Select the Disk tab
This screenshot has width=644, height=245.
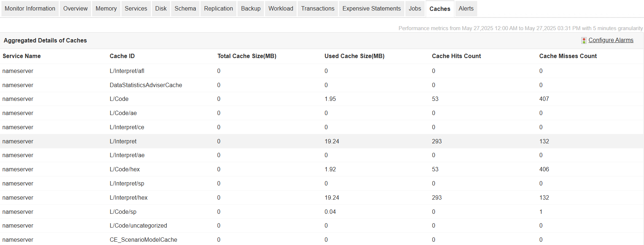coord(161,8)
